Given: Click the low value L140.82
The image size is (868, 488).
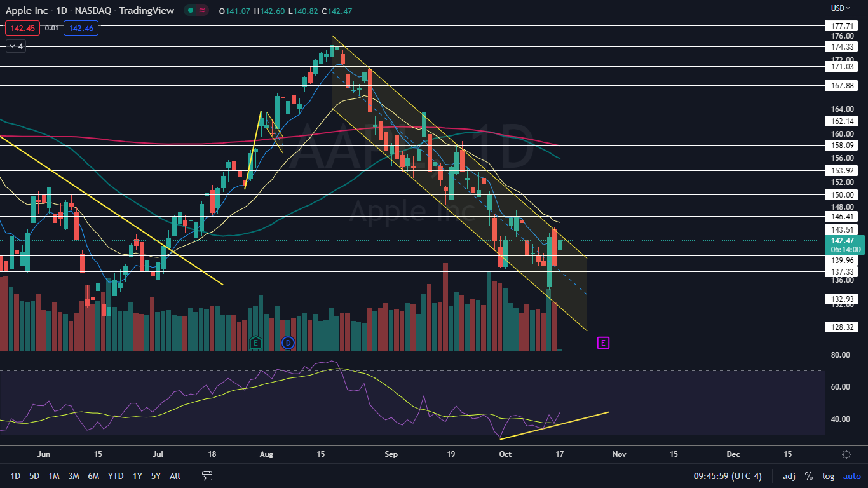Looking at the screenshot, I should (304, 11).
